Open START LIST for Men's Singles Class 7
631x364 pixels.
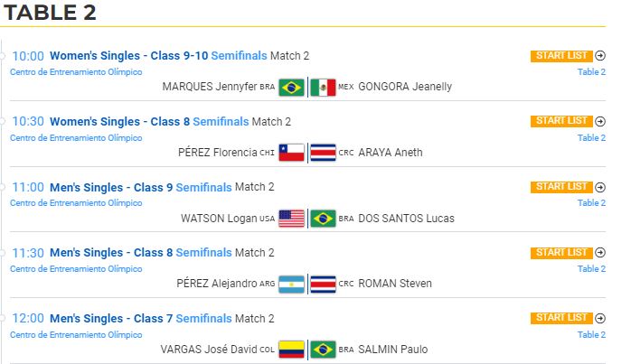561,318
